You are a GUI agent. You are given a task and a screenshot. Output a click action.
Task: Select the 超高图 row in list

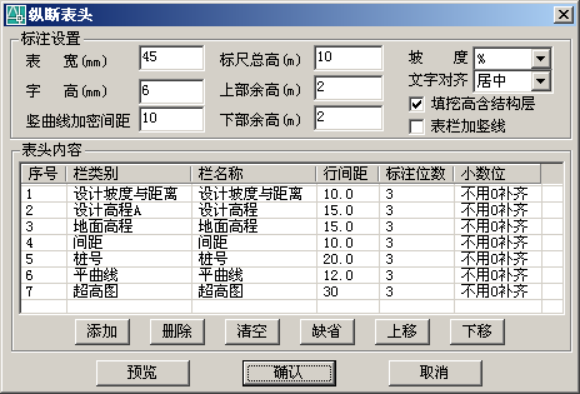point(292,292)
